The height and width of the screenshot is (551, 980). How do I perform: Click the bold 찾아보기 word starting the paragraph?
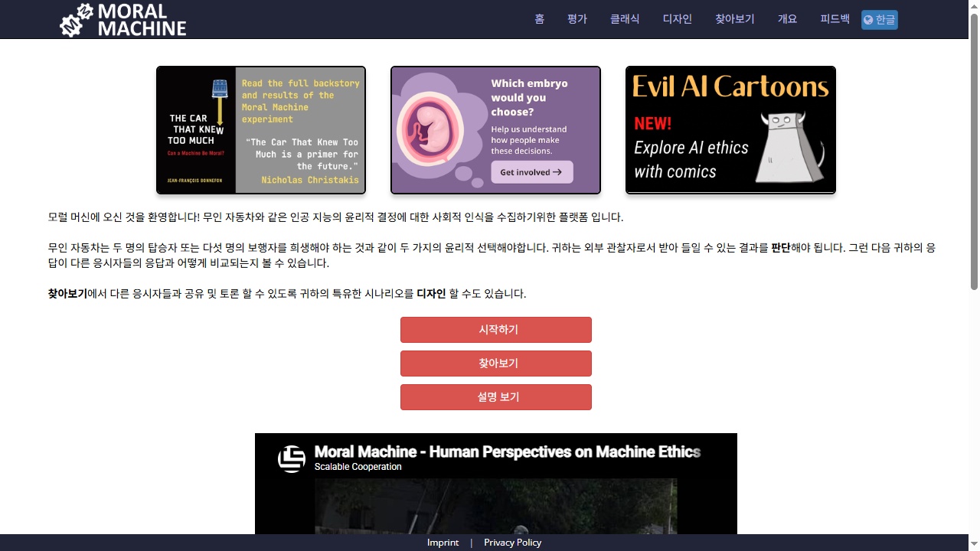(67, 294)
